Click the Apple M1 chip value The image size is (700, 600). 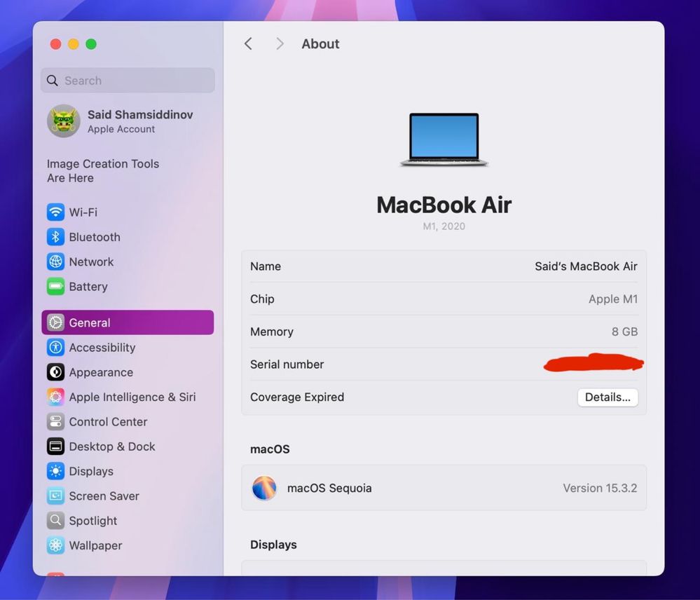coord(613,299)
